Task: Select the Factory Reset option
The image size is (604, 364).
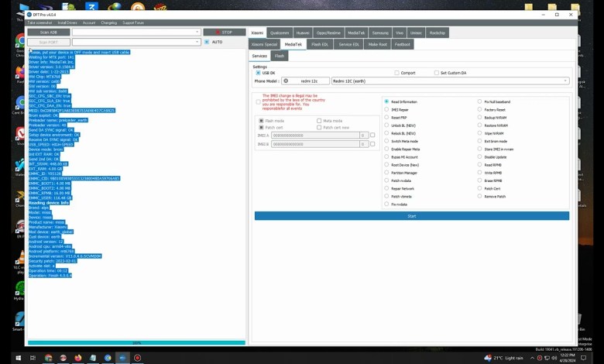Action: [x=479, y=110]
